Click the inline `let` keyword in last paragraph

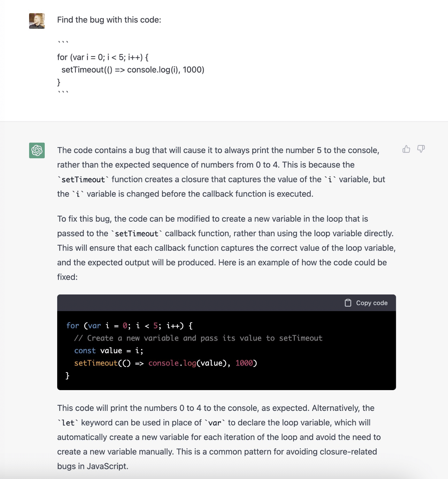pos(68,423)
